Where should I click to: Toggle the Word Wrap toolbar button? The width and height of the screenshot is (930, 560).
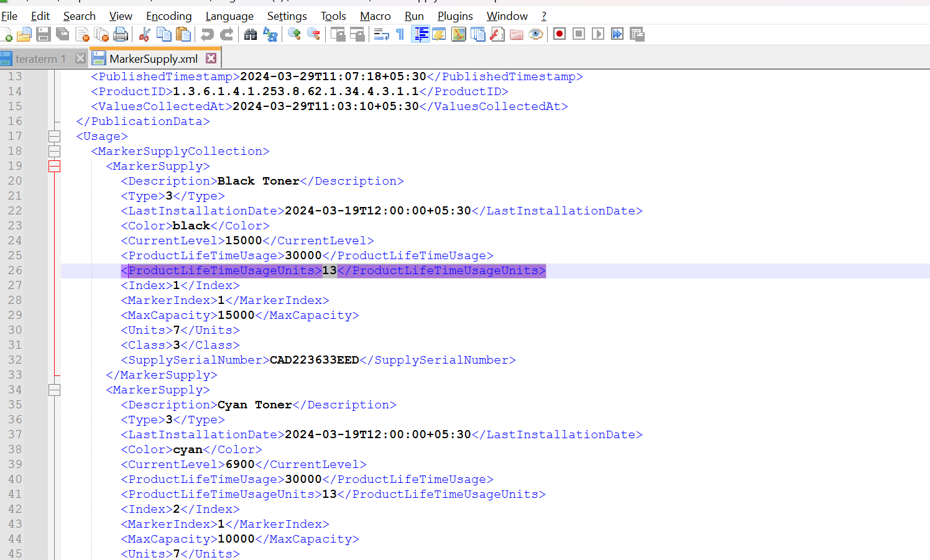click(x=381, y=34)
